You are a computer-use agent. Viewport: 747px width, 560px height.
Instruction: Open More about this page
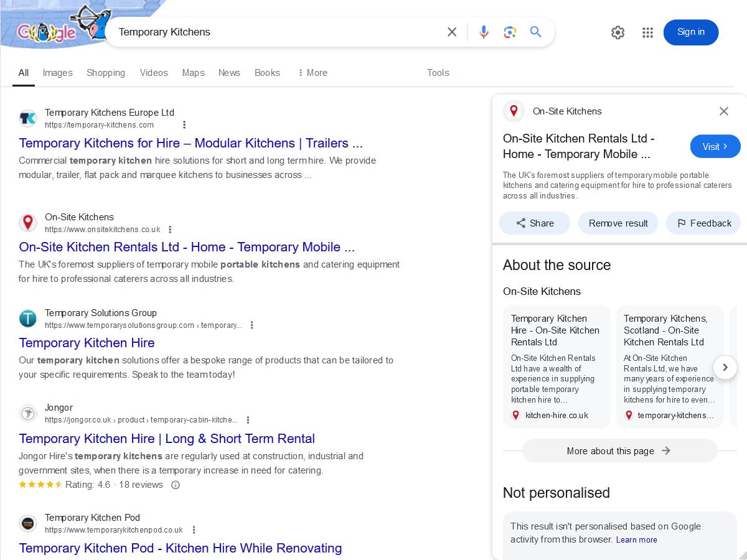pos(620,451)
